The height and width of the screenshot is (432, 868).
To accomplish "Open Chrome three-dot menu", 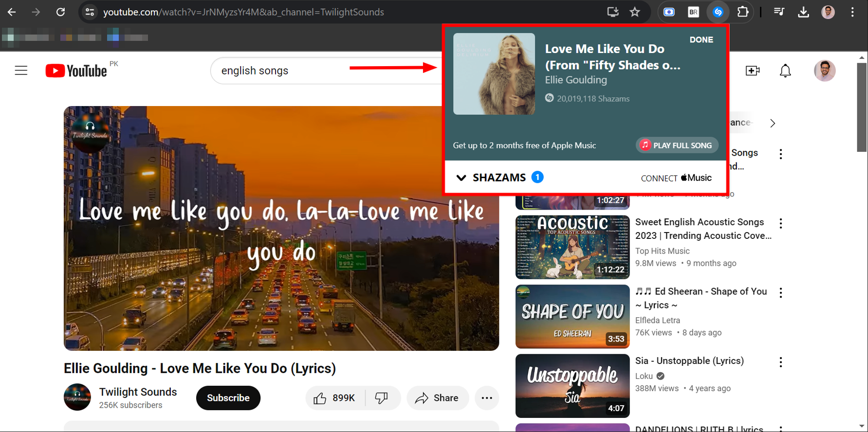I will [x=852, y=12].
